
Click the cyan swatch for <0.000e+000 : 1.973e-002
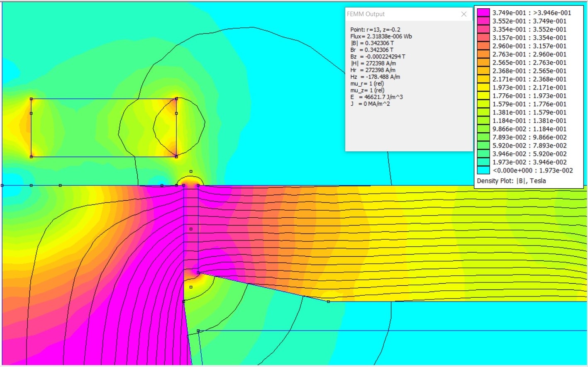tap(483, 170)
